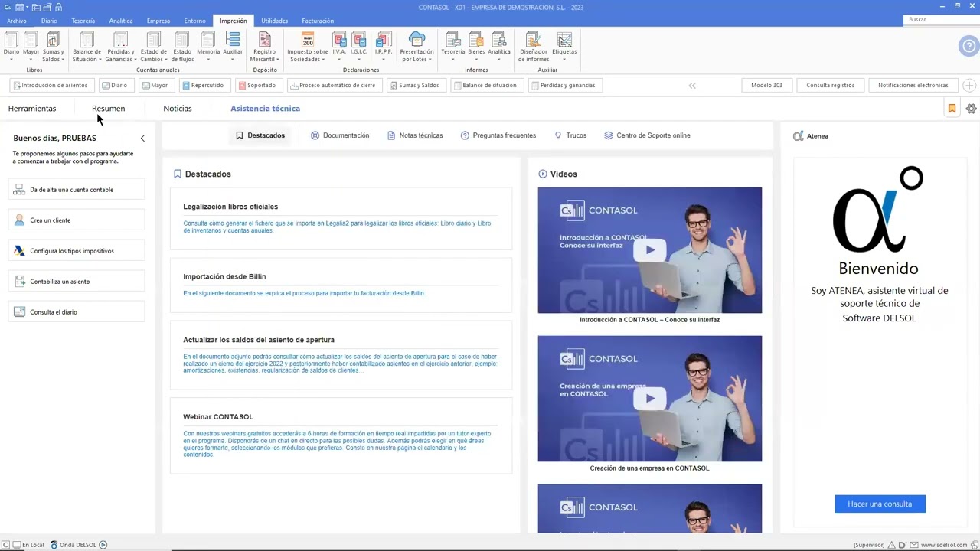Click the warning triangle in the status bar
Screen dimensions: 980x551
[892, 545]
